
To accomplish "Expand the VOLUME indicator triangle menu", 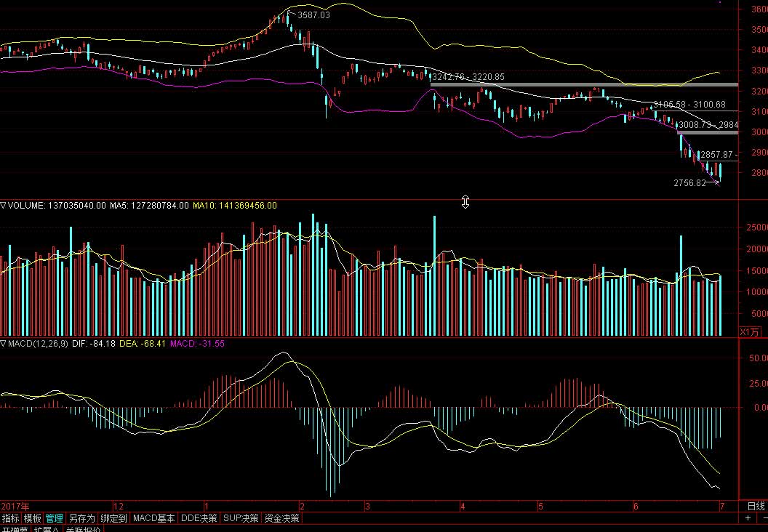I will coord(4,206).
